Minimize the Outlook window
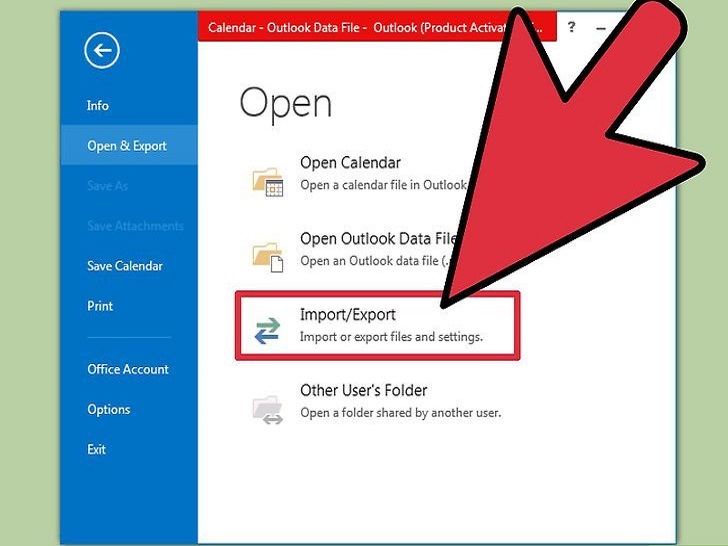The image size is (728, 546). pyautogui.click(x=601, y=28)
